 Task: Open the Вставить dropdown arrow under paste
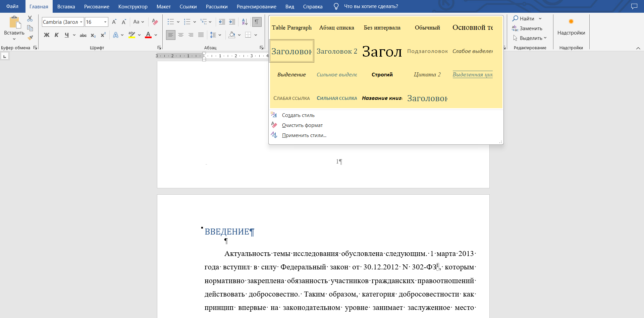(x=14, y=39)
